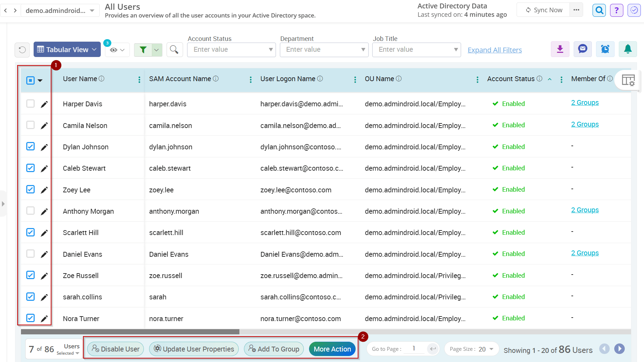Open the Account Status filter dropdown

click(231, 50)
